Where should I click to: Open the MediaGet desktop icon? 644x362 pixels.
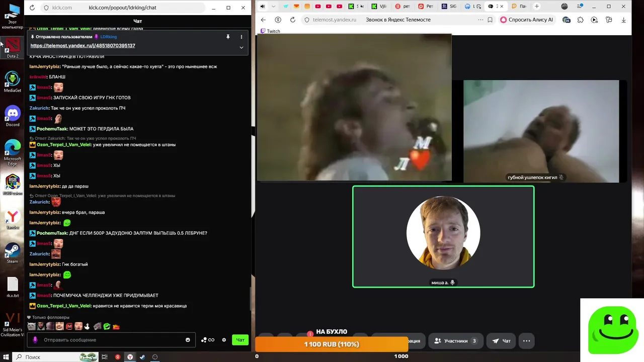(x=13, y=82)
